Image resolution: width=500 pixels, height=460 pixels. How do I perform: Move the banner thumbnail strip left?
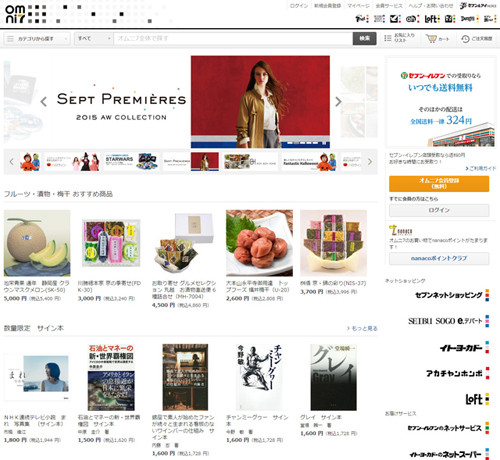point(12,162)
